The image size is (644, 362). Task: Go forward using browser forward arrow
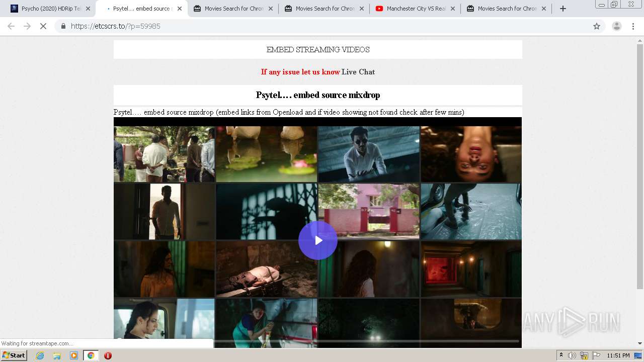27,26
